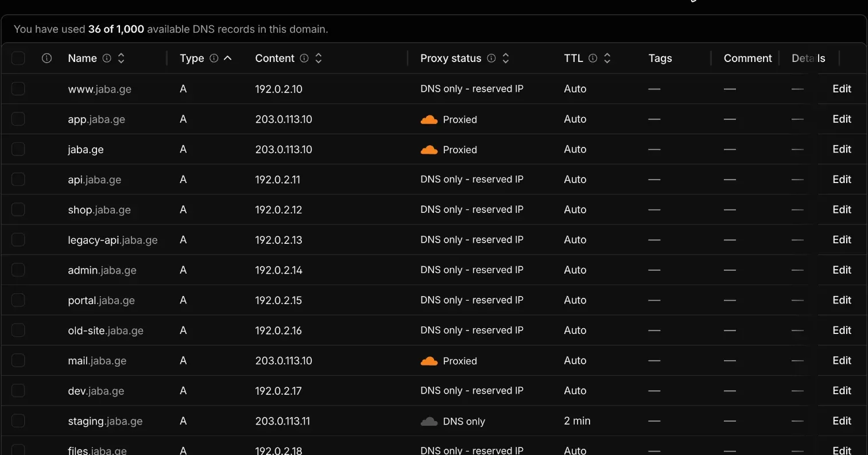Click the Tags column header
868x455 pixels.
(660, 58)
